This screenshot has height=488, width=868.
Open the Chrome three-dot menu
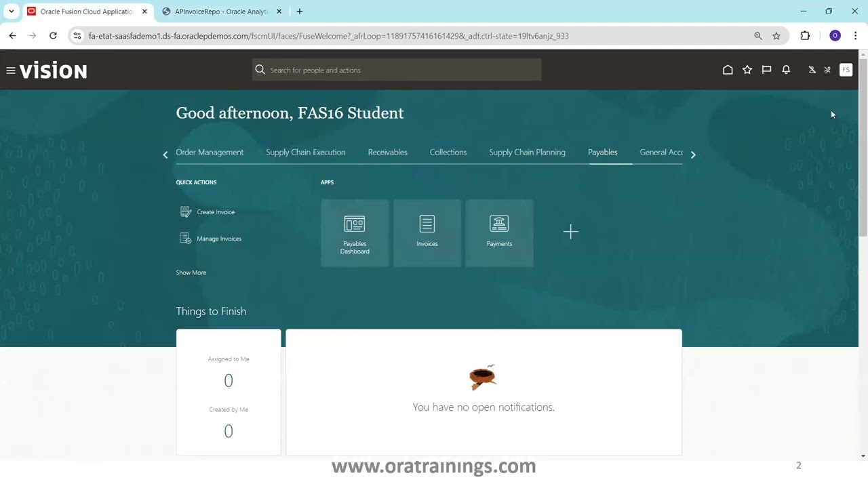(855, 36)
